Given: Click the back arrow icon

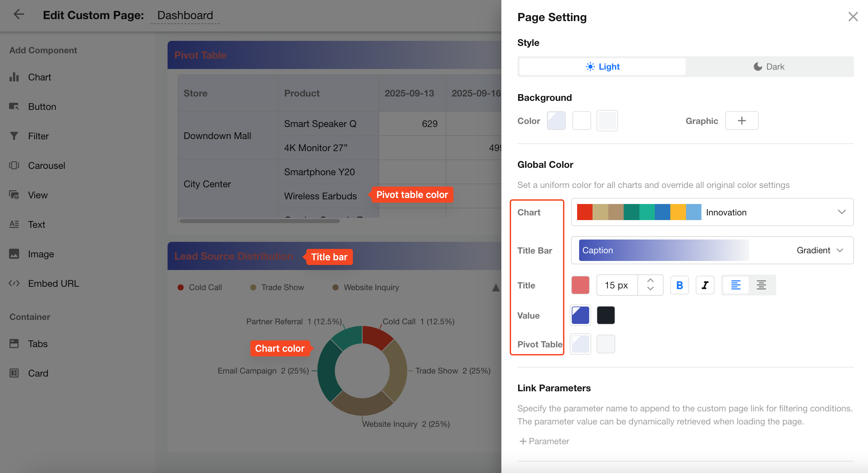Looking at the screenshot, I should point(18,14).
